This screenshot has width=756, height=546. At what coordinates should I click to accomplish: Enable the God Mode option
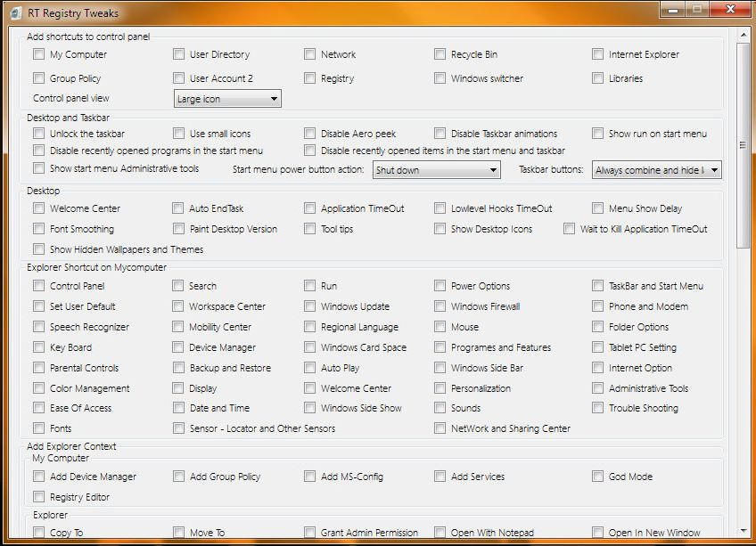(596, 477)
